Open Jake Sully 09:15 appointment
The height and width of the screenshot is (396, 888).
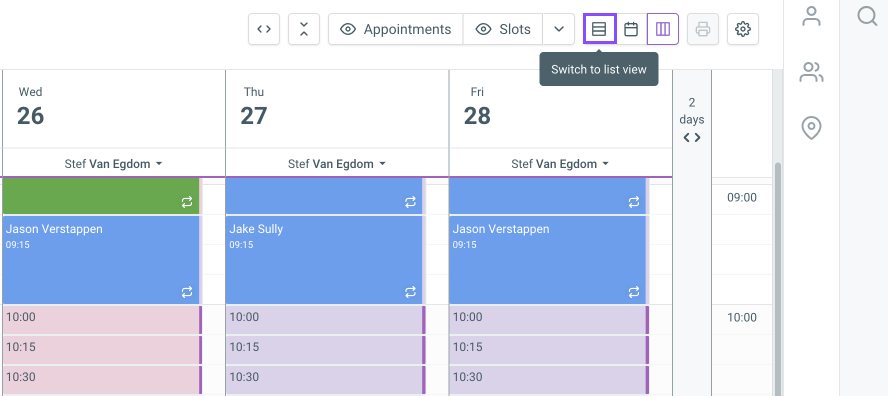click(x=325, y=259)
